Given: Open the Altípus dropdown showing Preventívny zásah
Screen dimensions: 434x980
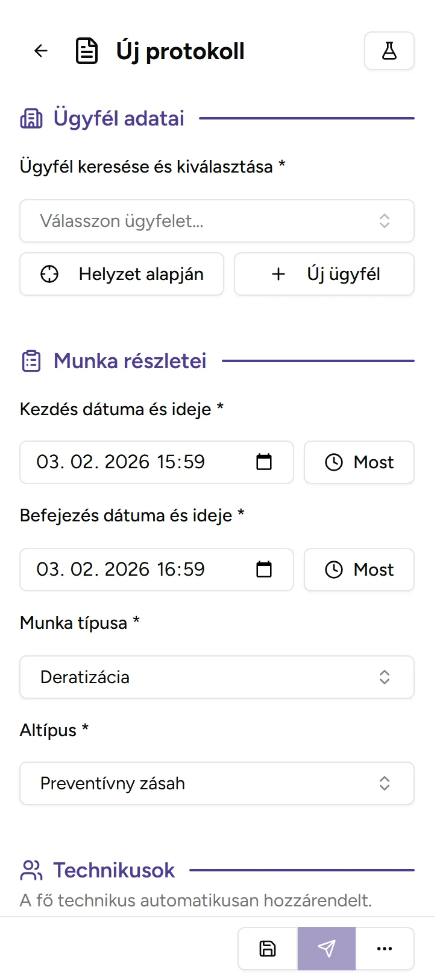Looking at the screenshot, I should click(217, 783).
